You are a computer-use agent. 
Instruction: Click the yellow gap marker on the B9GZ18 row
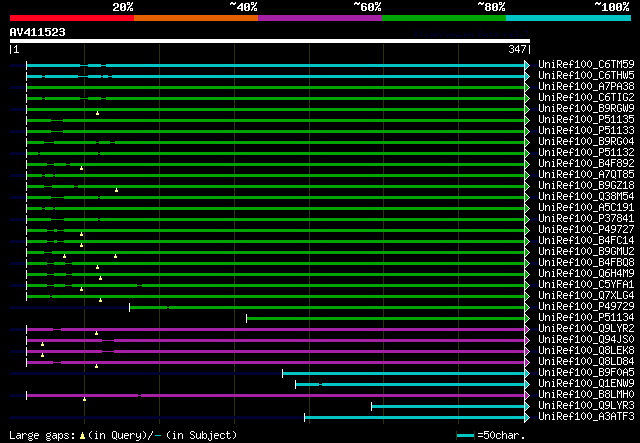pyautogui.click(x=116, y=190)
